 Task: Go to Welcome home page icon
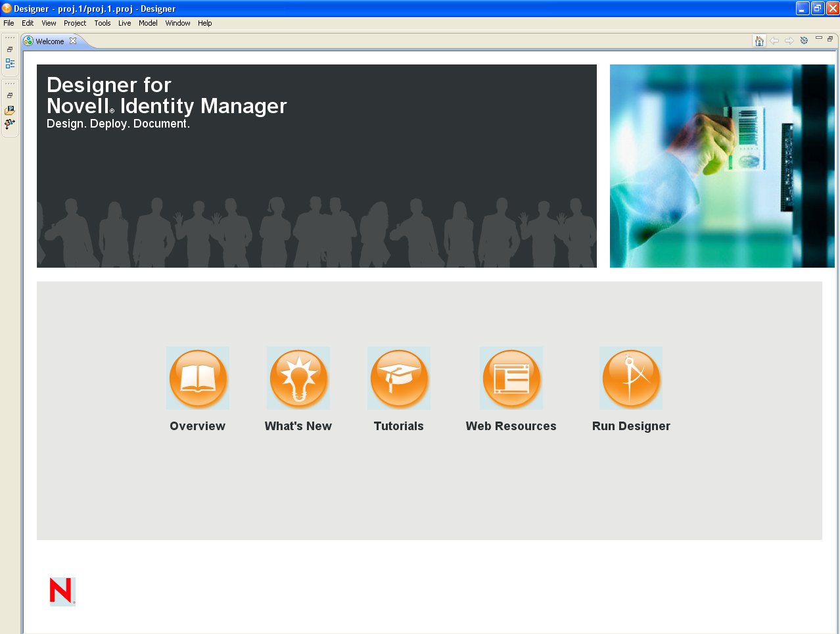pos(759,41)
